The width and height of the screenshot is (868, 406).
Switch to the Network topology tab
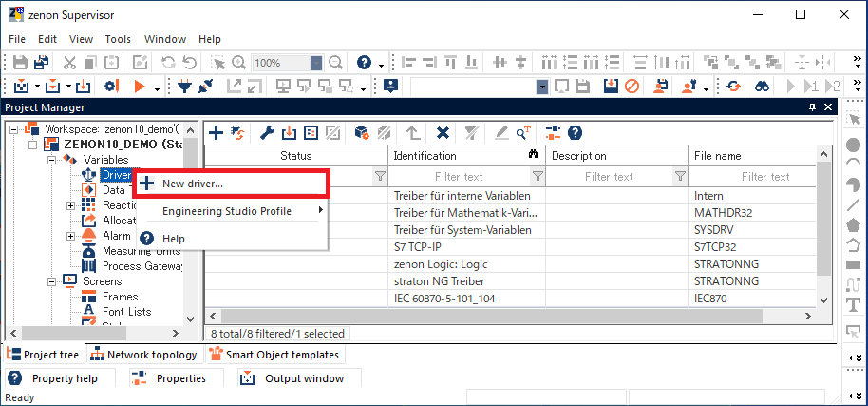tap(143, 355)
